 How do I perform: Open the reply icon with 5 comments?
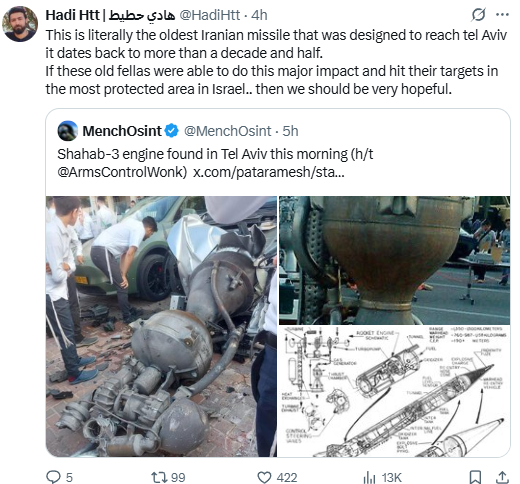53,477
